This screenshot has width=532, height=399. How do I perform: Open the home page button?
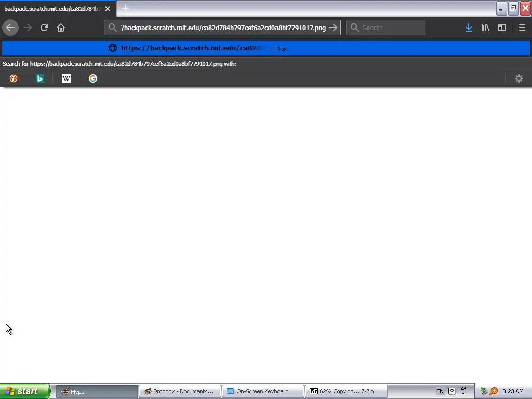coord(61,28)
